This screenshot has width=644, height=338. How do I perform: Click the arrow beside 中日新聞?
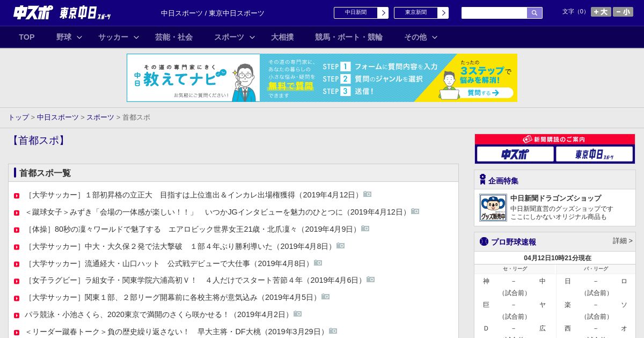click(x=383, y=13)
